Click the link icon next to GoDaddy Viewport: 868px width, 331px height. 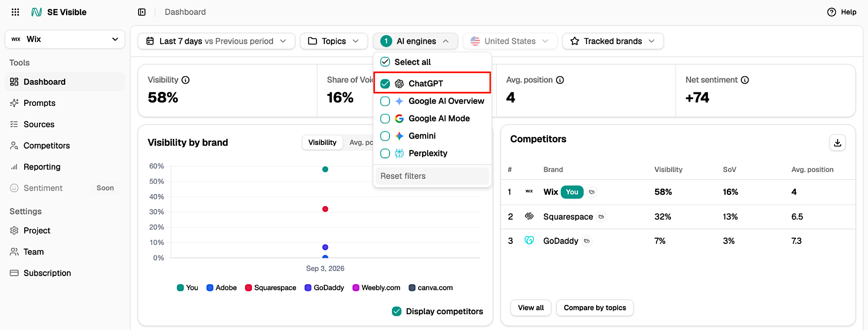587,241
